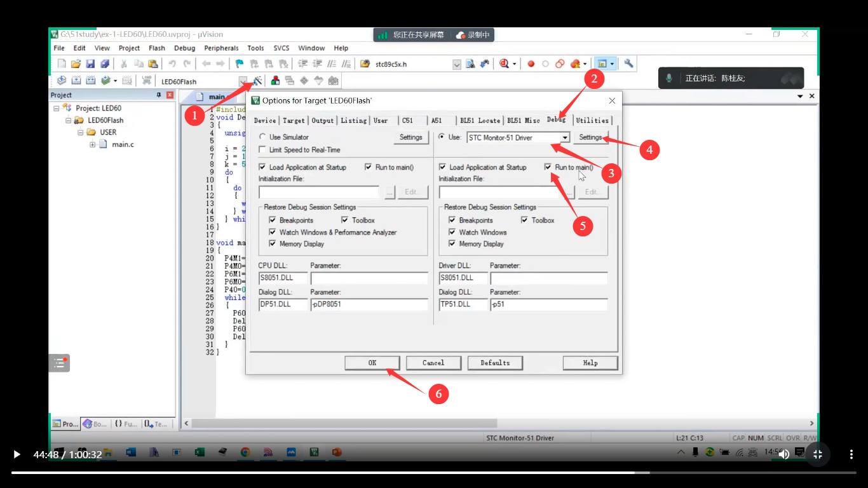
Task: Click the OK button in the dialog
Action: tap(372, 363)
